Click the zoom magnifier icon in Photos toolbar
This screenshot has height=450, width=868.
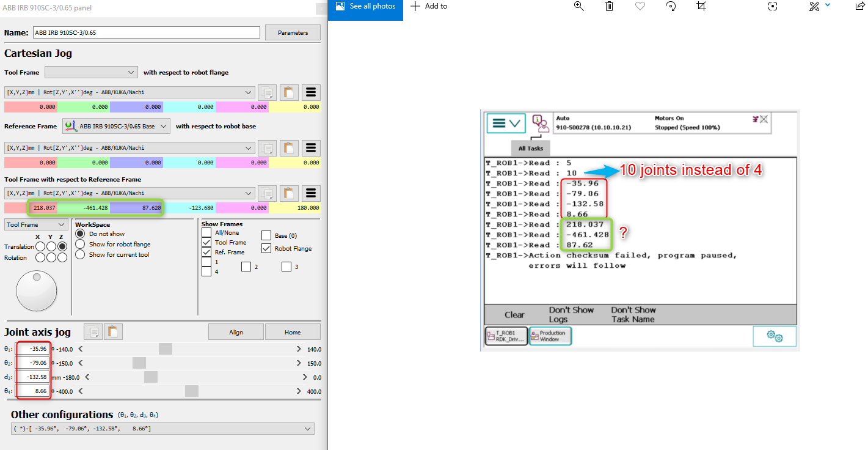[x=579, y=6]
